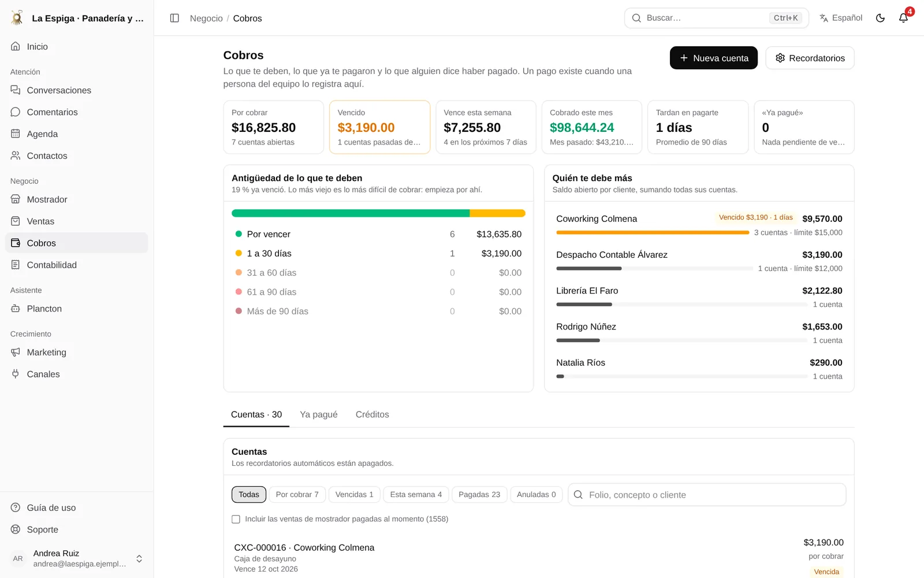Image resolution: width=924 pixels, height=578 pixels.
Task: Open Canales in the sidebar
Action: (x=76, y=375)
